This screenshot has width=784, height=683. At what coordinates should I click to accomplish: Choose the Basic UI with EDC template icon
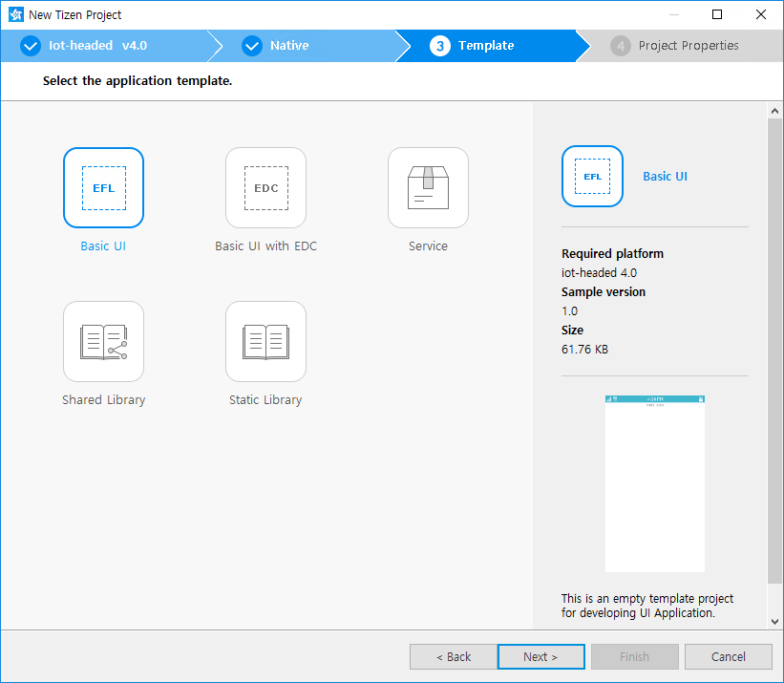coord(265,188)
